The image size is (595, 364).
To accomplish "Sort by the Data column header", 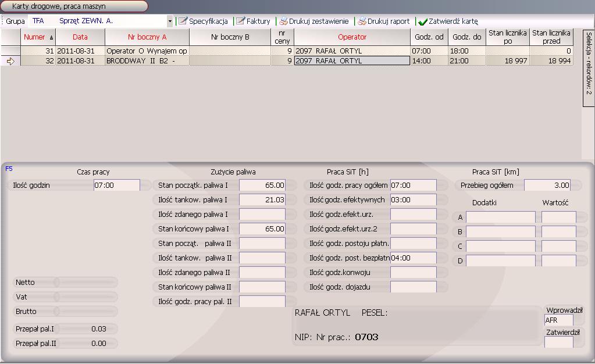I will tap(80, 37).
